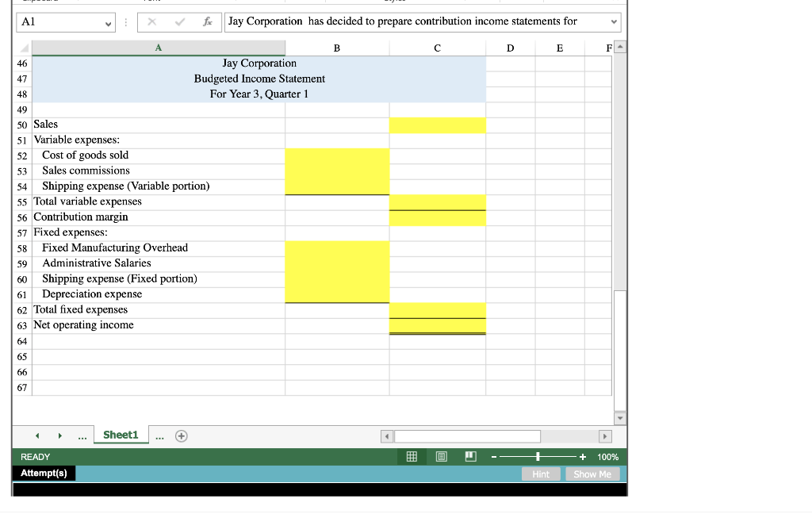This screenshot has width=812, height=514.
Task: Expand the formula bar with its dropdown arrow
Action: (x=613, y=21)
